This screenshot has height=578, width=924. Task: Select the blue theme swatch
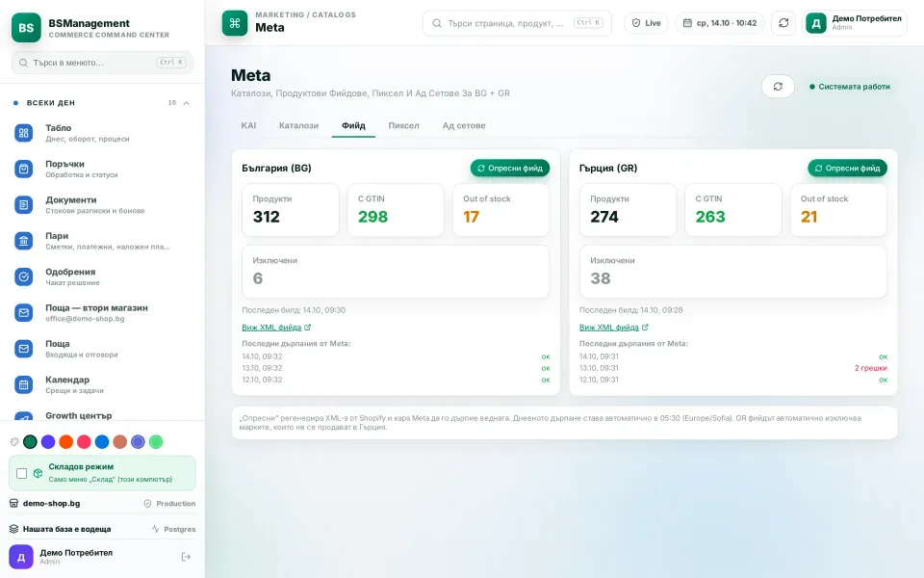(102, 442)
